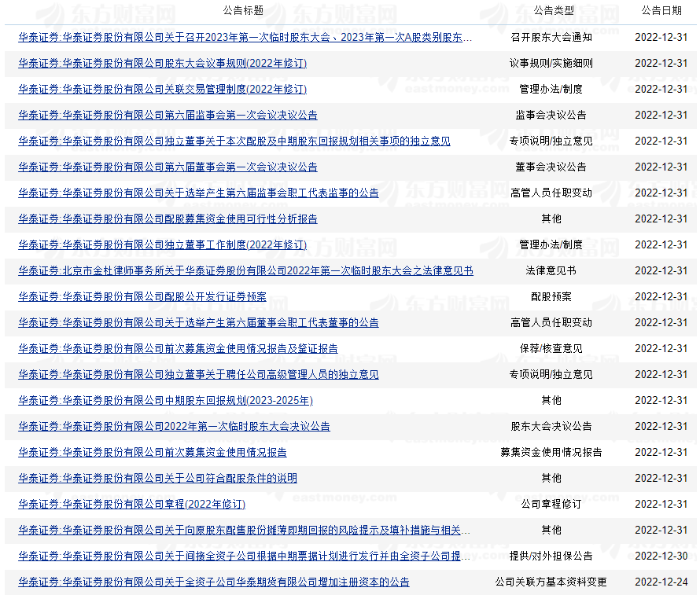Open the 2023年第一次临时股东大会 notice announcement link

(x=245, y=38)
